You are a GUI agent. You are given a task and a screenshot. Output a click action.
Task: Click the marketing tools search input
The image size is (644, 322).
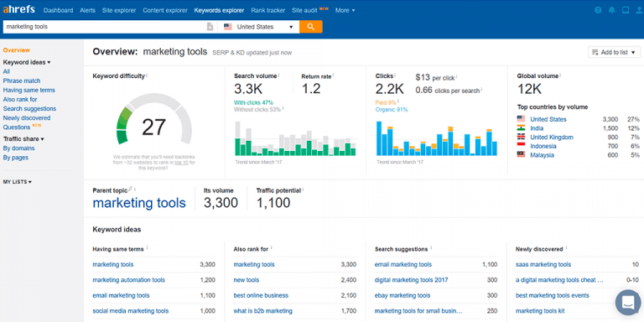104,27
